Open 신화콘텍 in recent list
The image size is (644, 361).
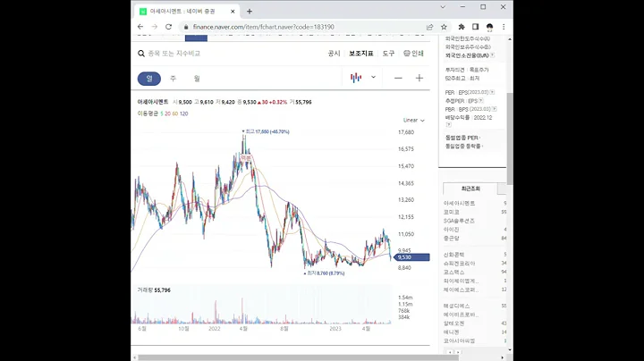453,255
